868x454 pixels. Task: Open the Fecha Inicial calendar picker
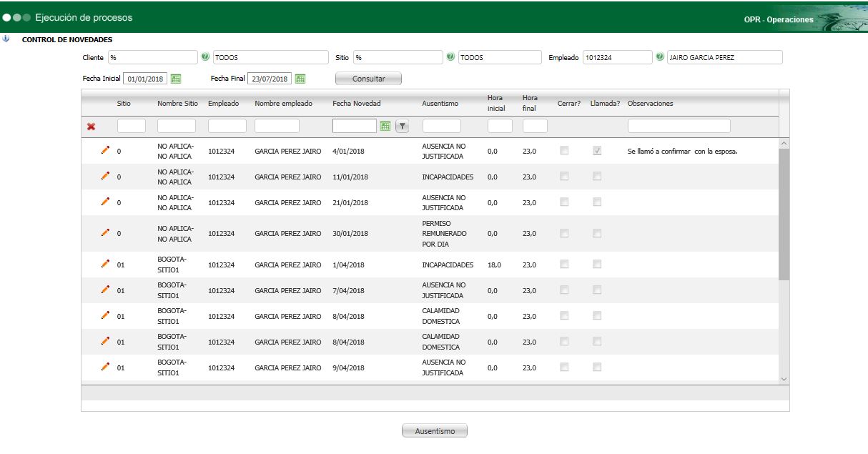pos(176,79)
